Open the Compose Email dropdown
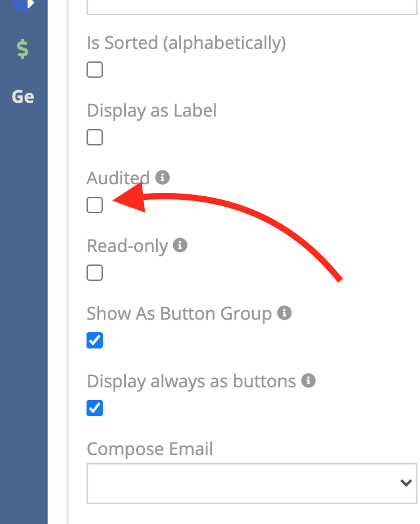Image resolution: width=420 pixels, height=524 pixels. click(252, 483)
